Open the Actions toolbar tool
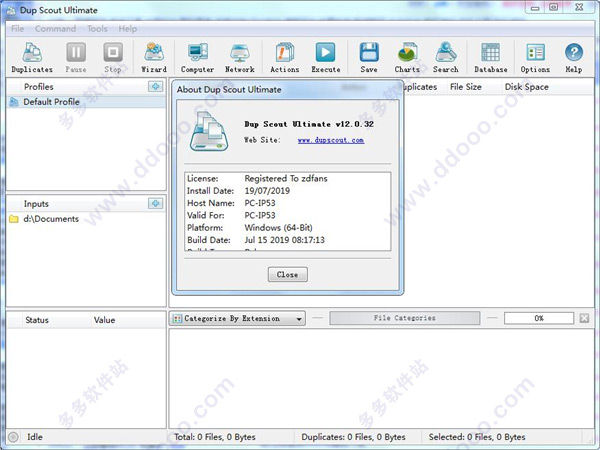This screenshot has height=450, width=600. [285, 58]
